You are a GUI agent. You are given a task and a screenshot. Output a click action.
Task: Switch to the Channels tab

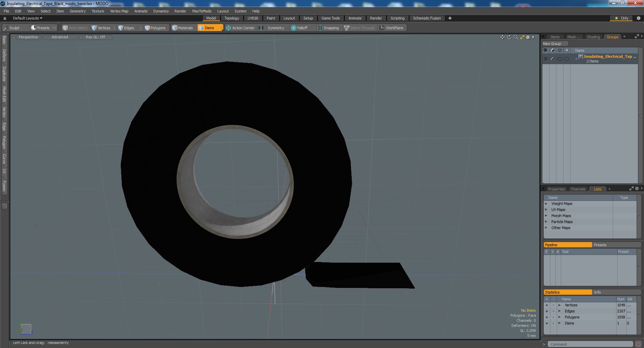[x=578, y=189]
